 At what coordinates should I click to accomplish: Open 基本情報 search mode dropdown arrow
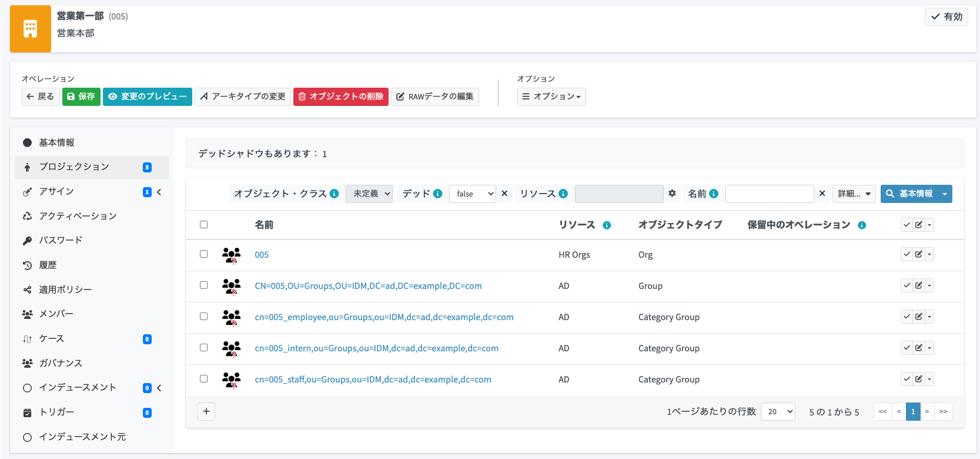click(x=945, y=194)
